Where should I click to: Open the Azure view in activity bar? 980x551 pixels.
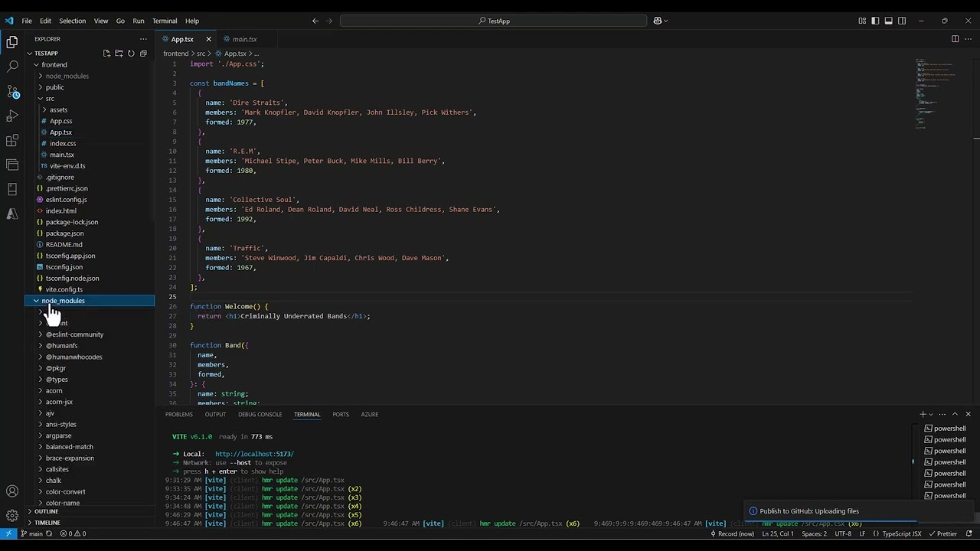tap(12, 214)
